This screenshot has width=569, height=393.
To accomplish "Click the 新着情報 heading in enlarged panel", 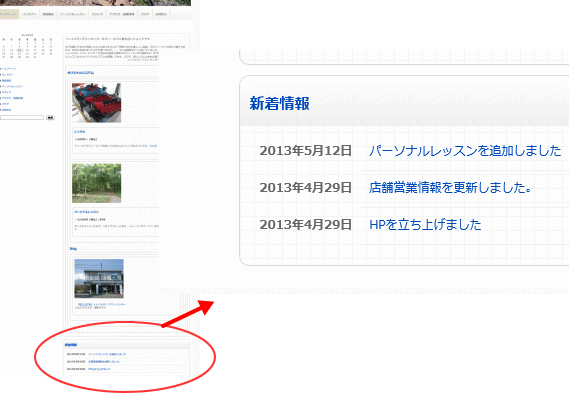I will point(279,103).
